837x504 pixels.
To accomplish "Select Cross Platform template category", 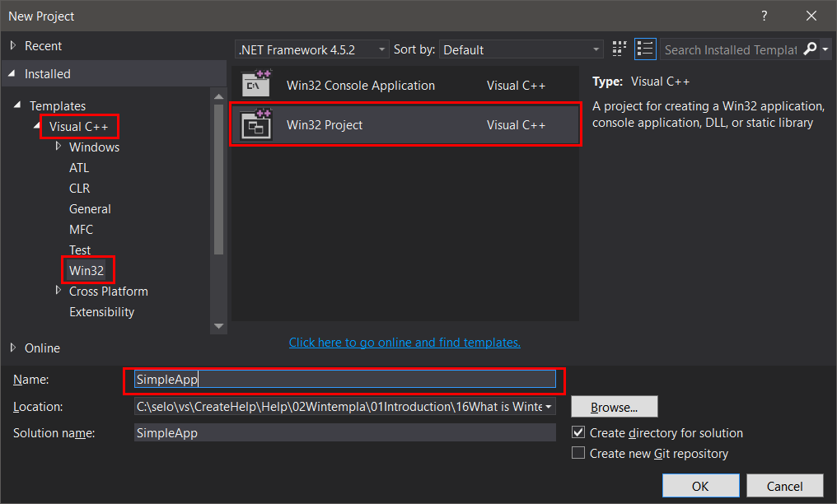I will pos(109,292).
